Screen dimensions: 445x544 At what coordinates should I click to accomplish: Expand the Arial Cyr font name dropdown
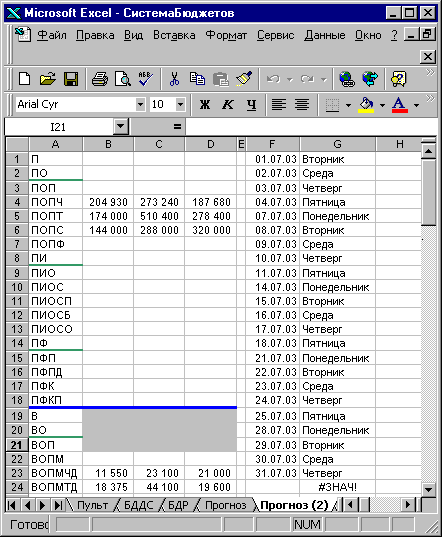click(140, 104)
